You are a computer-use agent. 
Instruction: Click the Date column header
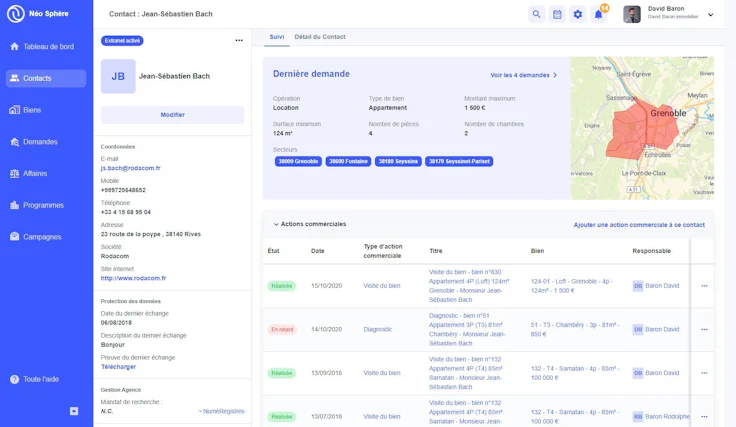click(317, 251)
